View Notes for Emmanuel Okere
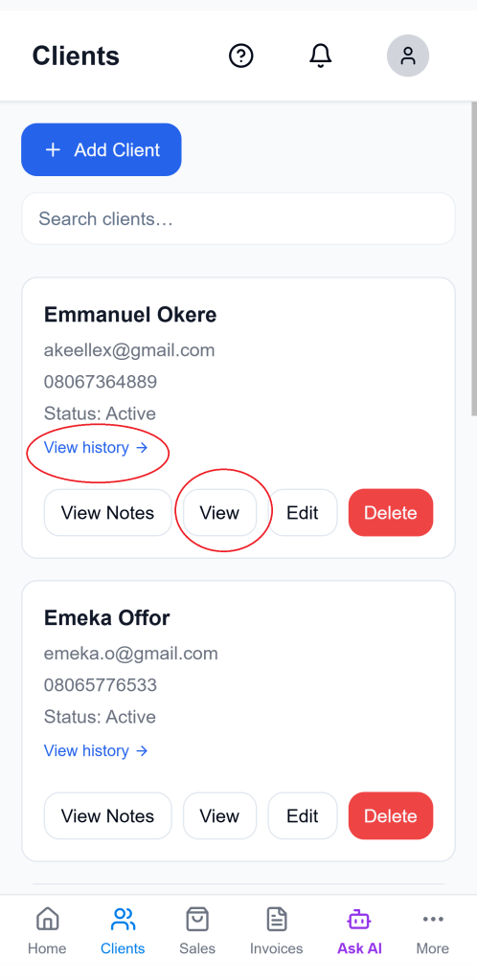 pos(107,513)
